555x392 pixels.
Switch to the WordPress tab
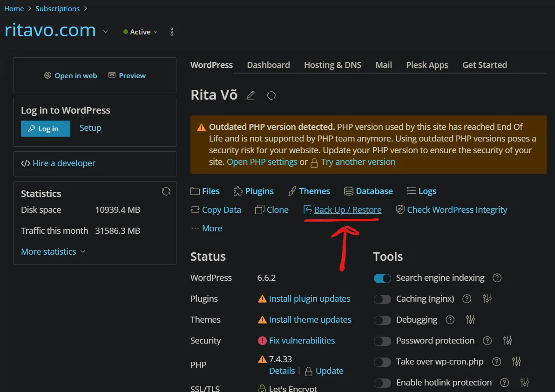212,65
